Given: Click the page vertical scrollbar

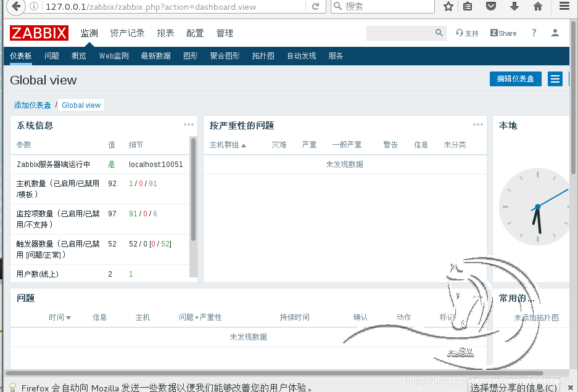Looking at the screenshot, I should (x=573, y=97).
